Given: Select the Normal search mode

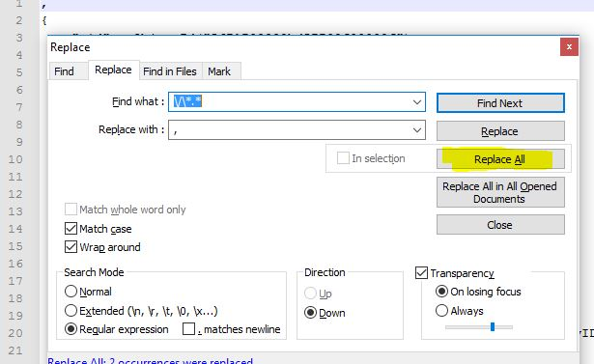Looking at the screenshot, I should tap(71, 292).
